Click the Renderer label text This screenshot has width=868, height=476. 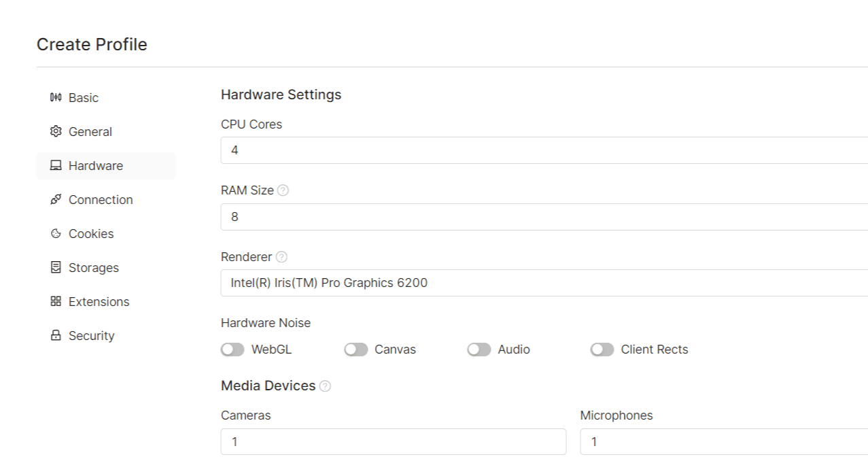(x=247, y=258)
